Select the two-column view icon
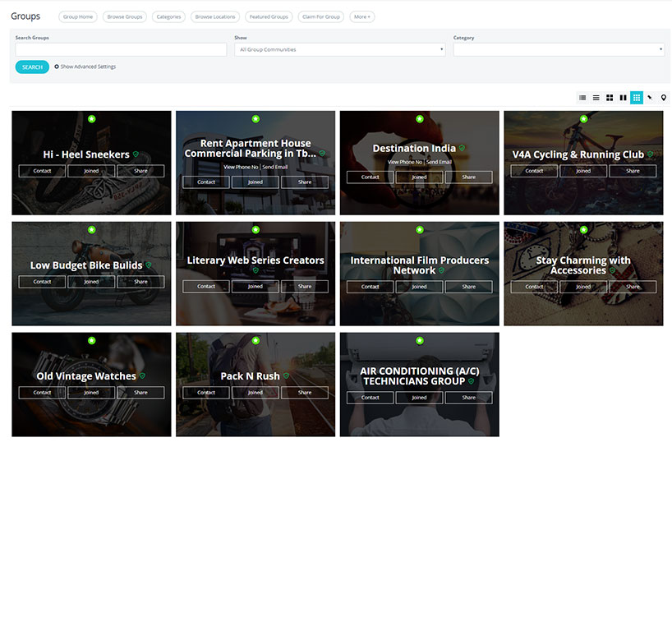 (x=623, y=98)
